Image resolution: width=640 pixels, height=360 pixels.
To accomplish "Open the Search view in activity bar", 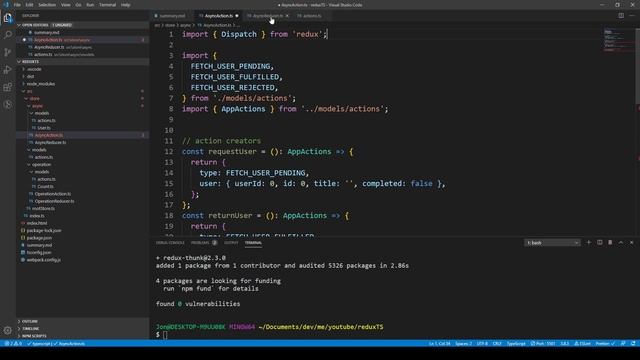I will tap(8, 35).
